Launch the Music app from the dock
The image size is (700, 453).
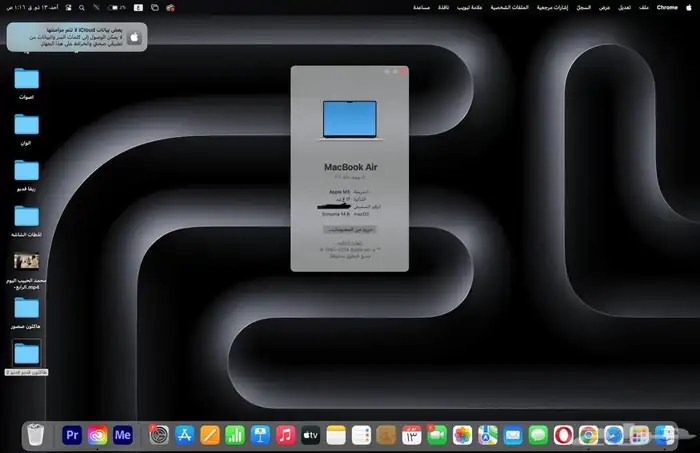(x=285, y=435)
